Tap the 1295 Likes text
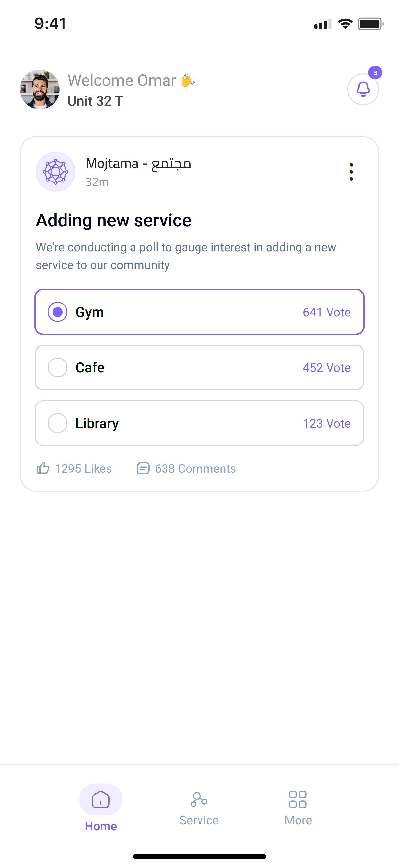Viewport: 399px width, 868px height. coord(83,469)
